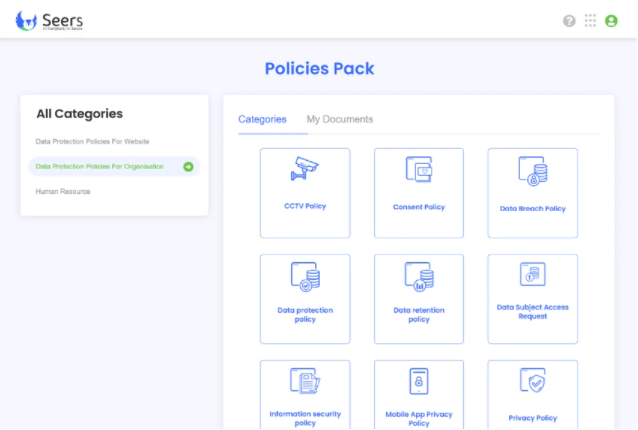Open the Consent Policy label
Image resolution: width=638 pixels, height=430 pixels.
419,207
